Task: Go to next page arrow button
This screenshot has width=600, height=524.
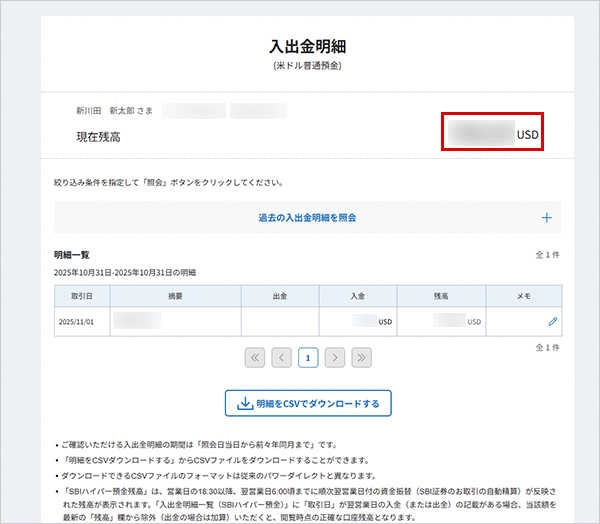Action: coord(335,357)
